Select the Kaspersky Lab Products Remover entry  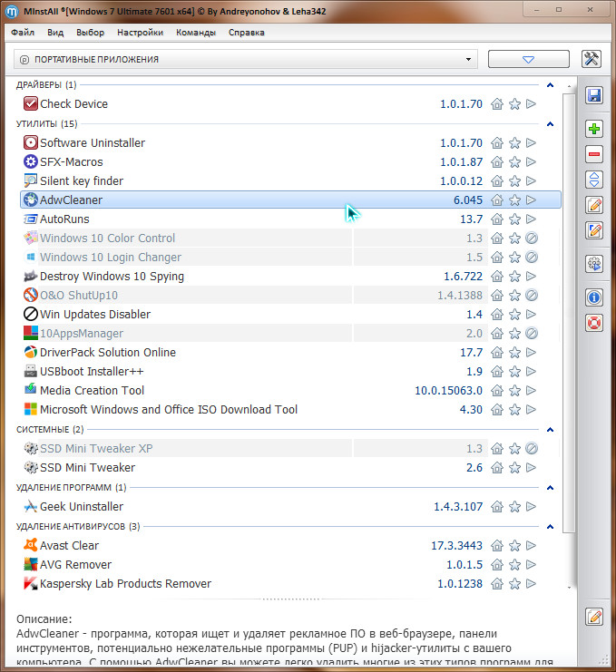(x=290, y=584)
